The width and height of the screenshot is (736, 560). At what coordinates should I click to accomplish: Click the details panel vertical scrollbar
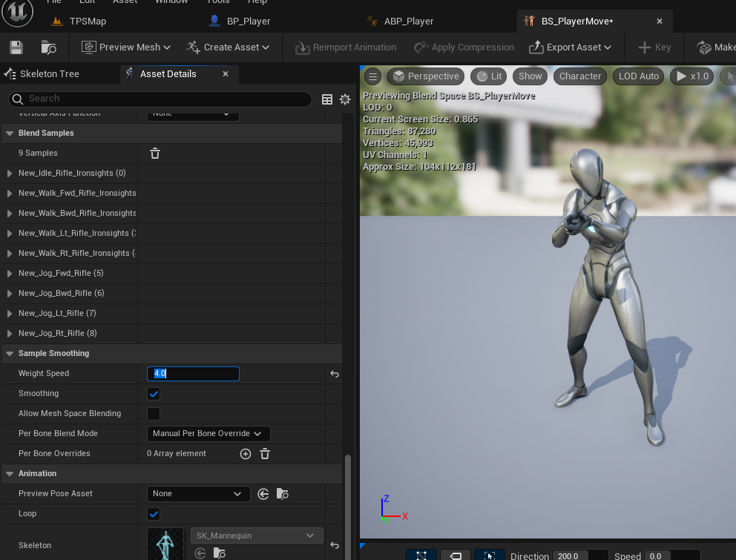tap(348, 507)
